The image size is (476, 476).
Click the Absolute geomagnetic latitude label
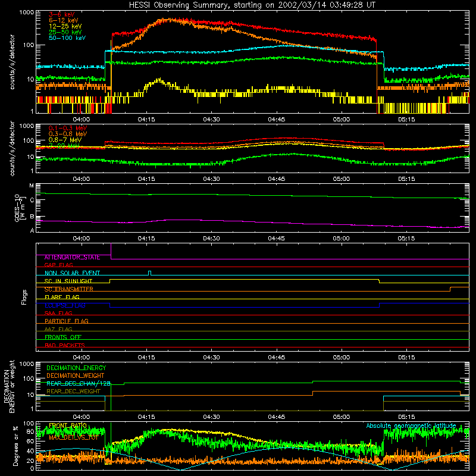click(x=411, y=425)
